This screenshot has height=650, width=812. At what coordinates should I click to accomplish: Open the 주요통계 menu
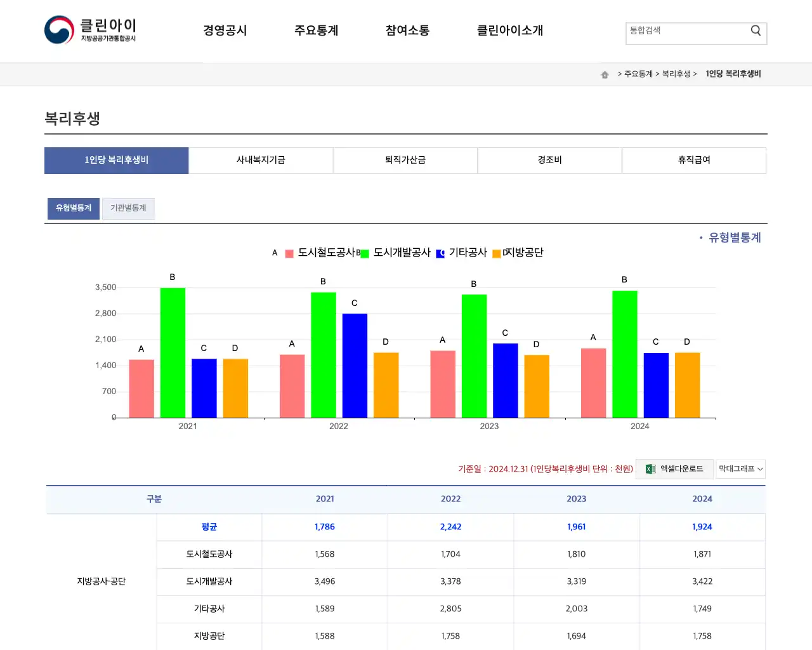[317, 30]
